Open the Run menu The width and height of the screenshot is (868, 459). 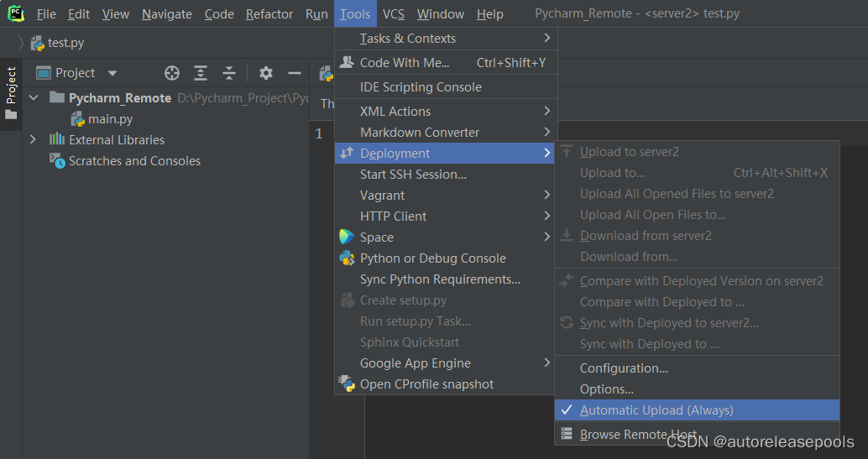316,13
